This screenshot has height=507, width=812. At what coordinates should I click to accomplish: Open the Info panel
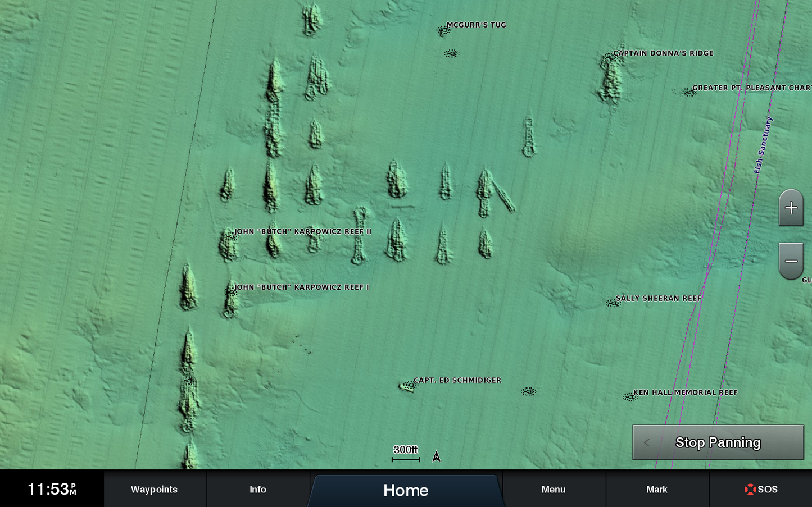click(x=258, y=489)
